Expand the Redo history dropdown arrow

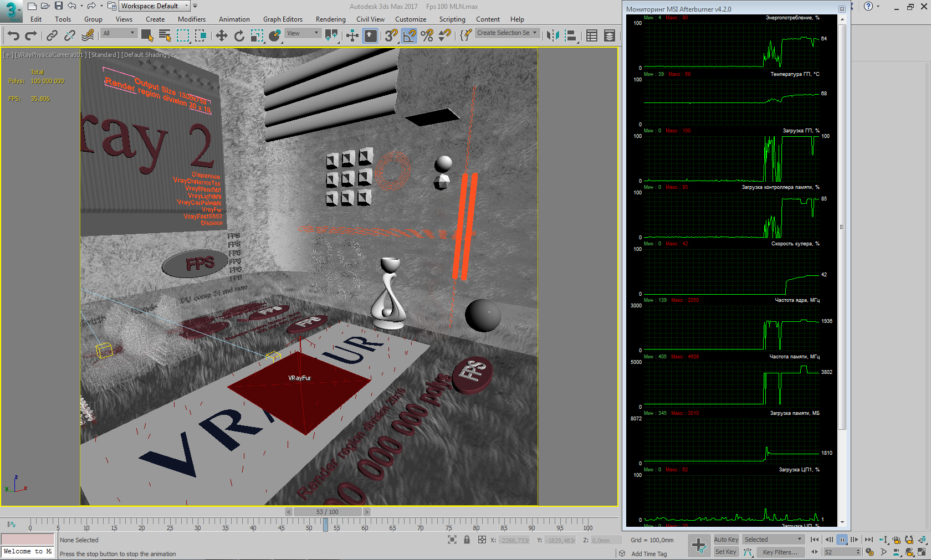tap(101, 6)
